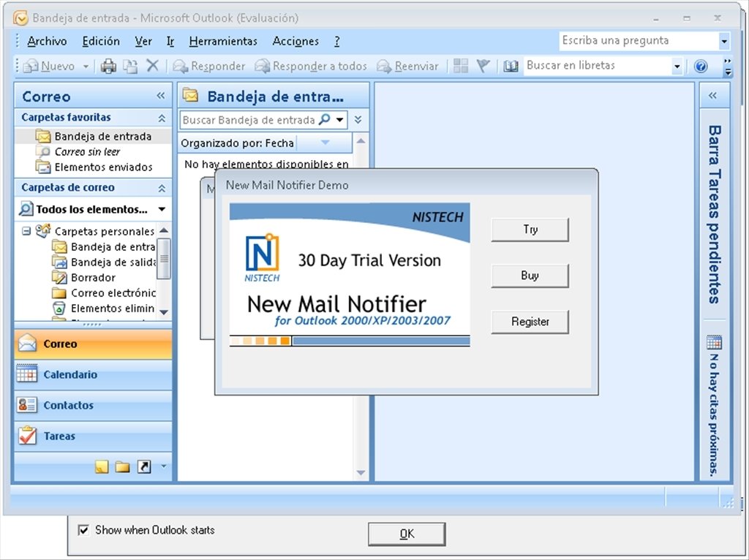Click the Outlook title bar icon
749x560 pixels.
[x=20, y=18]
